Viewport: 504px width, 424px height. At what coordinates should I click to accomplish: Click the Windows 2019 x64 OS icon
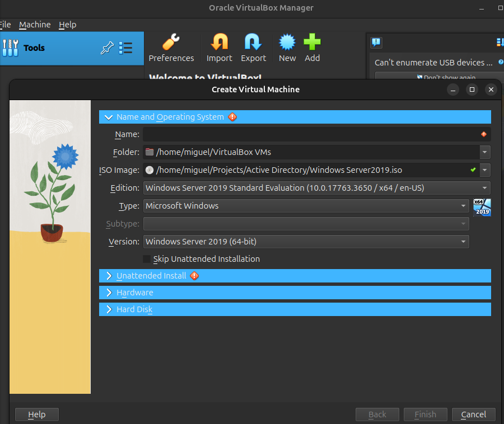point(482,207)
